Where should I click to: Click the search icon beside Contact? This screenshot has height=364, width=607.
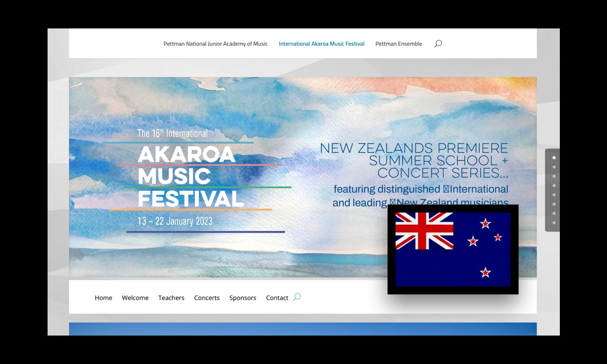point(297,297)
